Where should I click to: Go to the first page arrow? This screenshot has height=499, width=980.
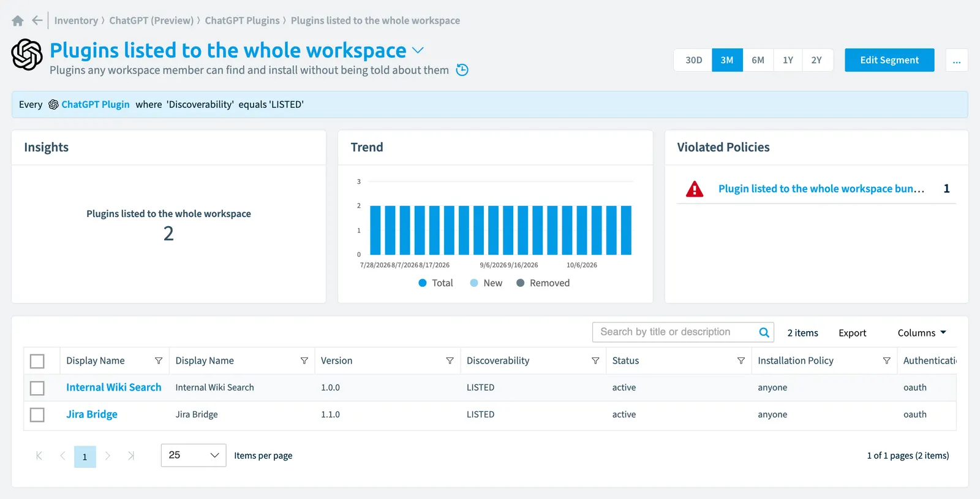[39, 455]
